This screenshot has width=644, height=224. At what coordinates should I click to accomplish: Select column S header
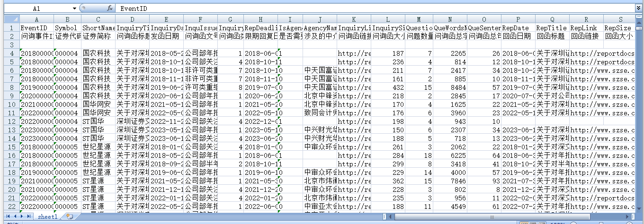620,20
